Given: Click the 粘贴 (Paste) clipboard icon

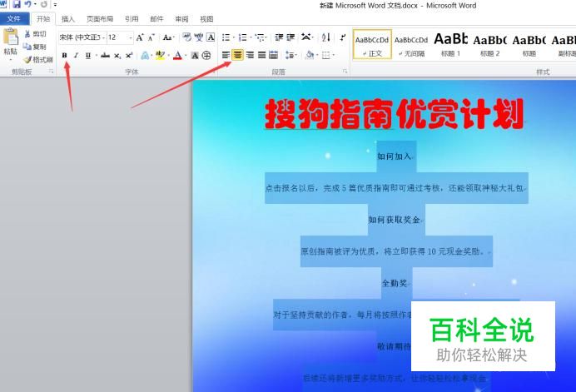Looking at the screenshot, I should (10, 37).
